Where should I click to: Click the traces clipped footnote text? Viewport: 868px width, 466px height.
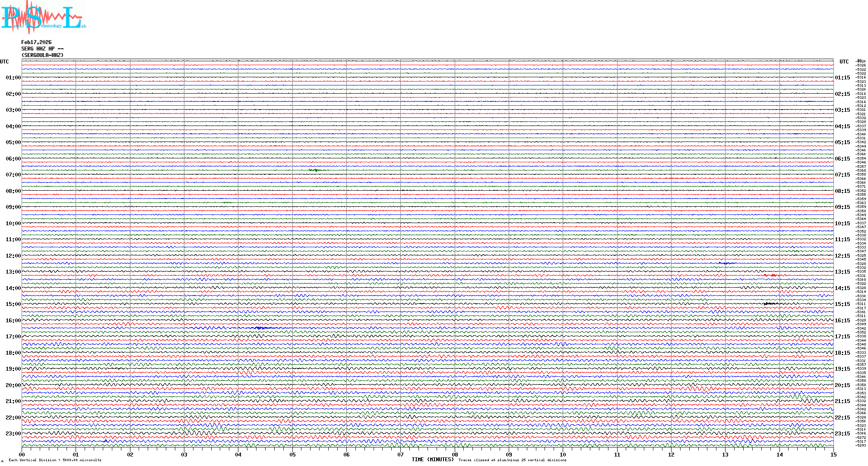pos(512,460)
